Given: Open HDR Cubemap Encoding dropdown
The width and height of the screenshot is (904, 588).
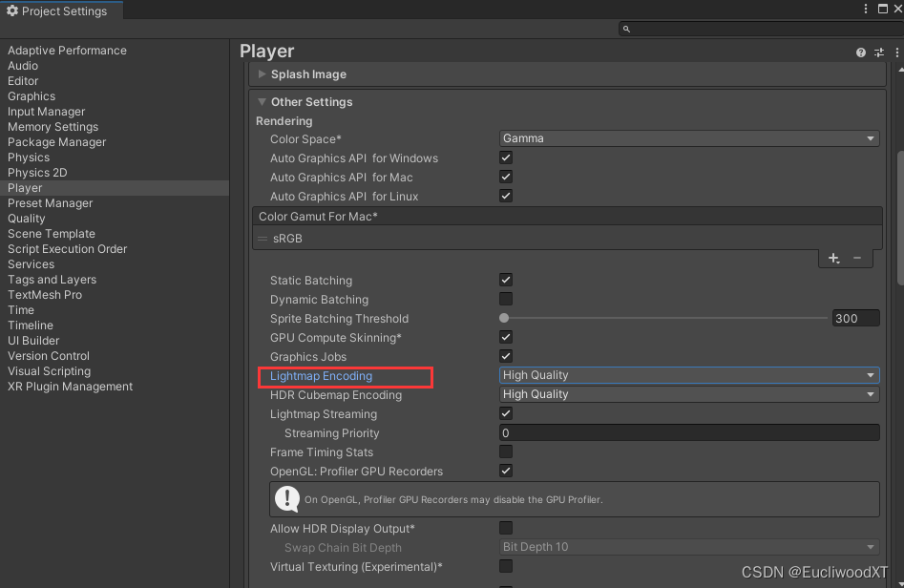Looking at the screenshot, I should [x=689, y=394].
